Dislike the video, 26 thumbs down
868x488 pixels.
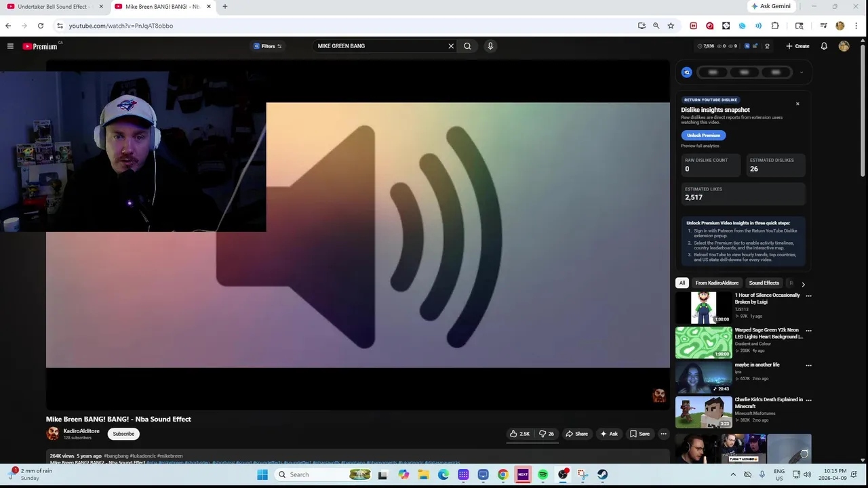tap(547, 434)
